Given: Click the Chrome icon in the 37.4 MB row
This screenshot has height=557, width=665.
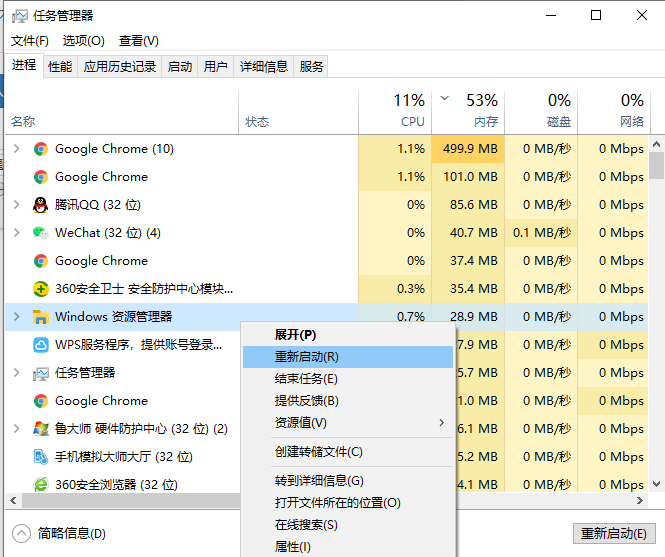Looking at the screenshot, I should (41, 261).
